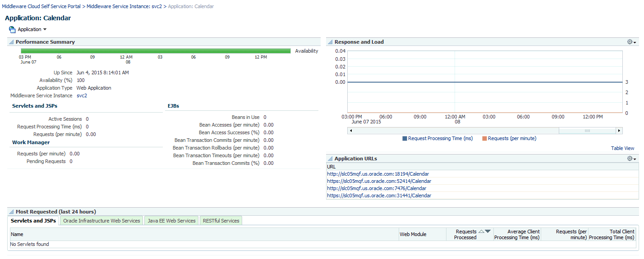Switch to Java EE Web Services tab
This screenshot has height=259, width=644.
pyautogui.click(x=172, y=221)
